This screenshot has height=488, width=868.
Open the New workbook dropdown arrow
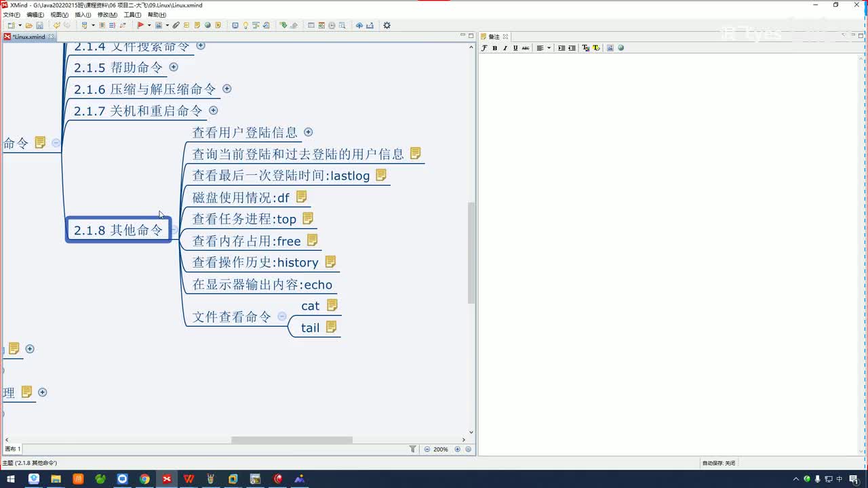[20, 25]
